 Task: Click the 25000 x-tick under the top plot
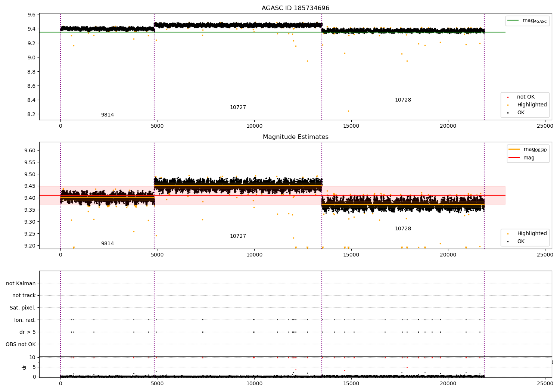tap(545, 126)
